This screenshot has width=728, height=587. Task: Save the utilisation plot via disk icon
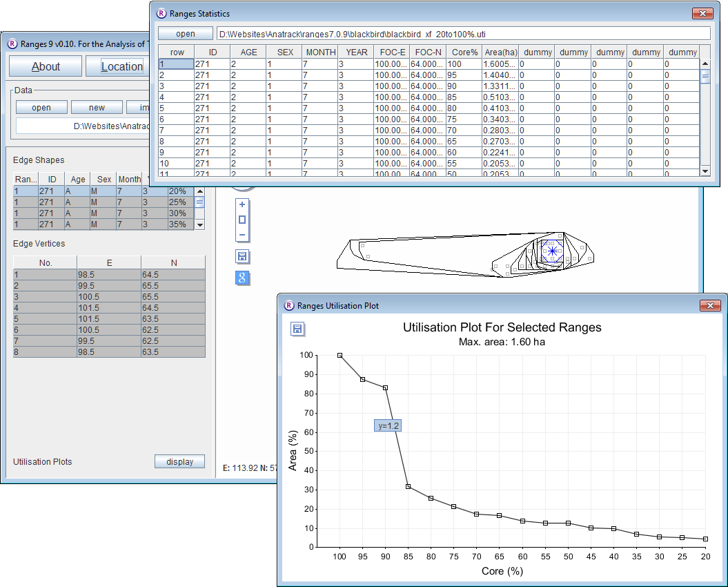297,329
